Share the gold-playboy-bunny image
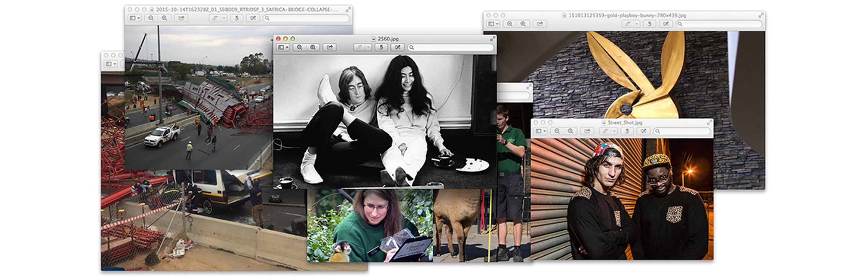The height and width of the screenshot is (276, 868). click(x=540, y=24)
